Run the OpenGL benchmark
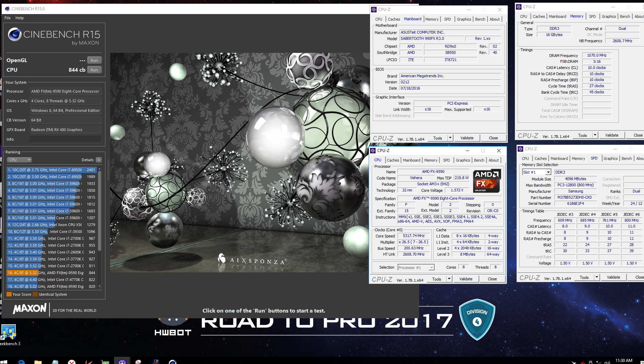 coord(94,60)
